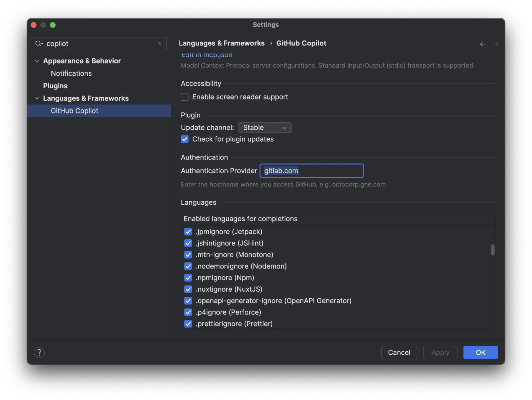Uncheck .p4ignore (Perforce) language
The image size is (532, 400).
[188, 312]
